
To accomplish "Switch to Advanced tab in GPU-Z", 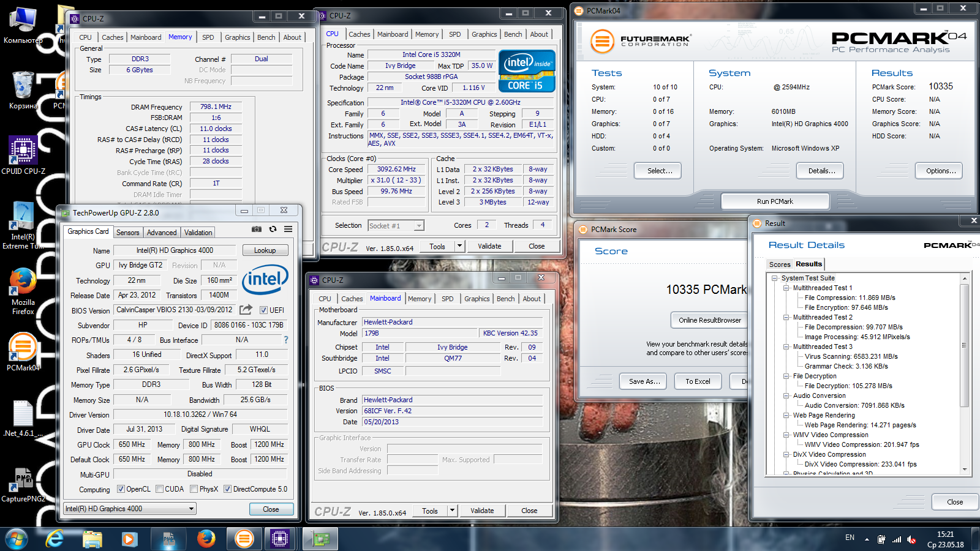I will [162, 233].
